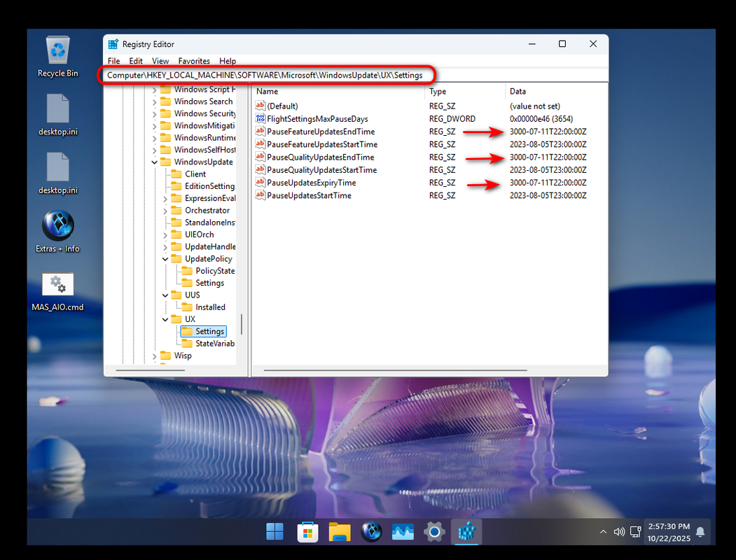
Task: Expand the UIEOrch tree key
Action: 165,235
